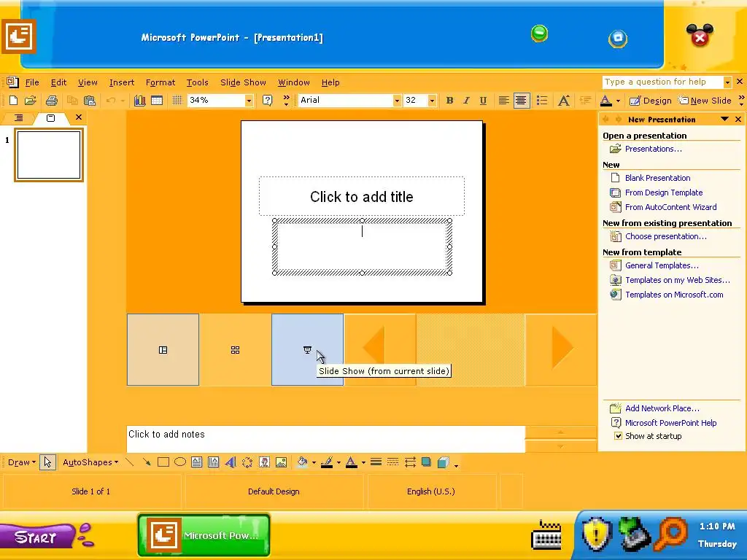Choose From Design Template
This screenshot has width=747, height=560.
point(664,192)
